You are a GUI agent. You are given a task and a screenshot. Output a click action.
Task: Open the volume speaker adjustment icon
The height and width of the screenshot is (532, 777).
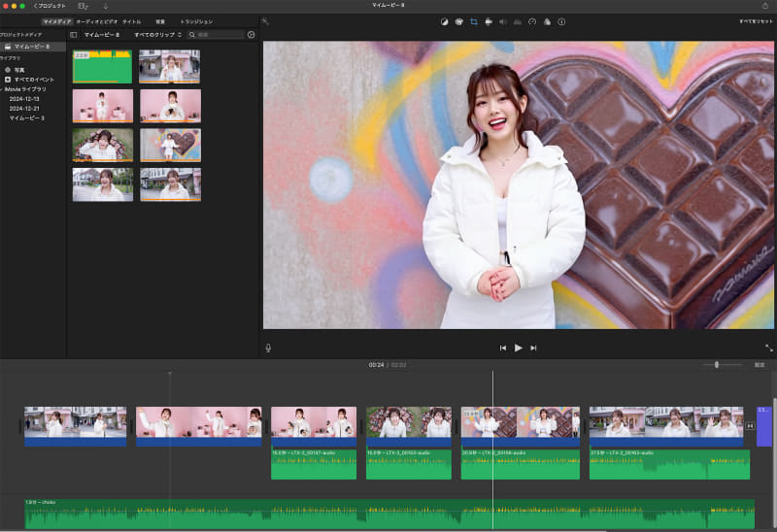click(x=503, y=21)
